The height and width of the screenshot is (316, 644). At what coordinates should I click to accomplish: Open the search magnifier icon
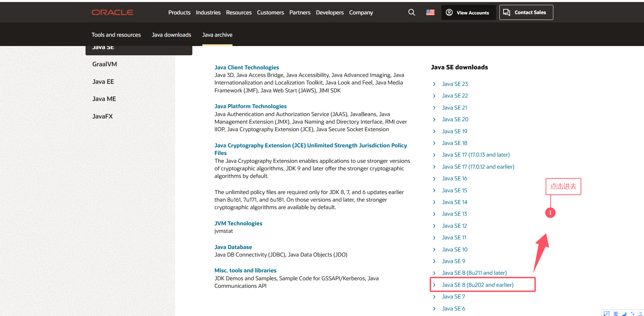point(411,12)
